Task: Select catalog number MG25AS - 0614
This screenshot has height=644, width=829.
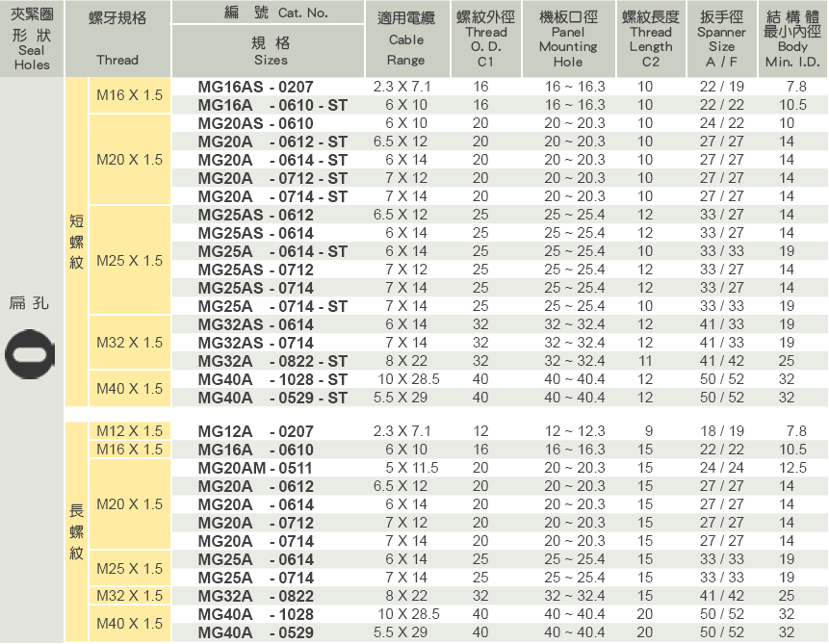Action: [256, 233]
